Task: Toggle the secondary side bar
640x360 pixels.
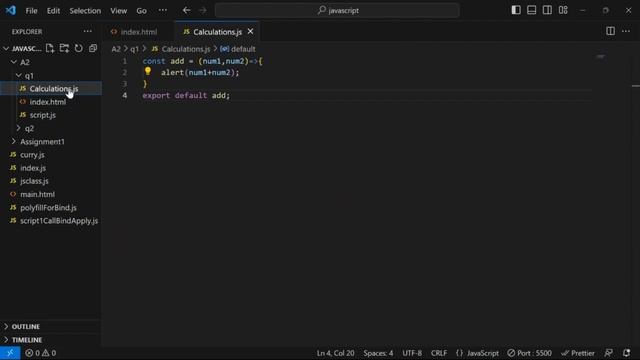Action: pyautogui.click(x=547, y=10)
